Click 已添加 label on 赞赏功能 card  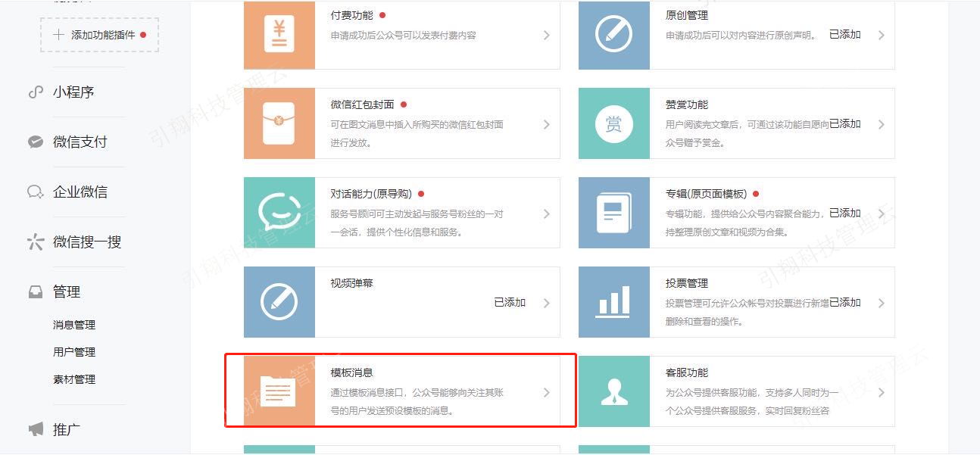coord(845,124)
